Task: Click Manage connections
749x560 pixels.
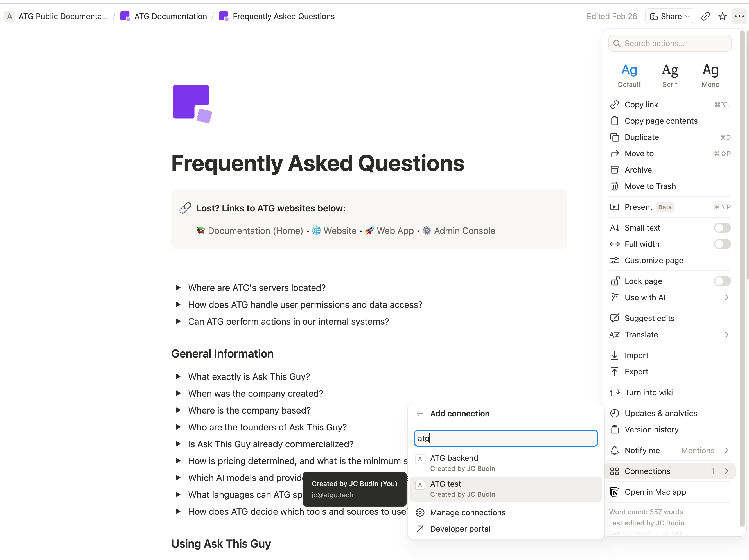Action: (x=506, y=512)
